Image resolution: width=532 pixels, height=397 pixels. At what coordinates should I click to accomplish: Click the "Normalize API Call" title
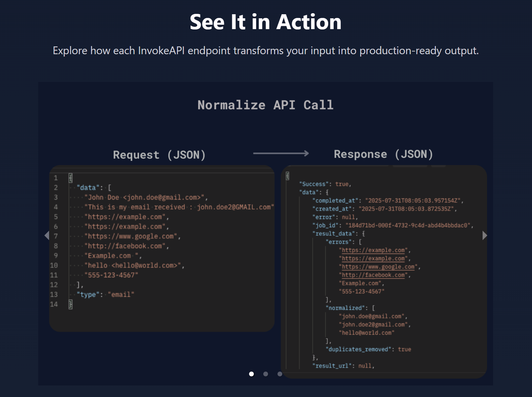266,105
